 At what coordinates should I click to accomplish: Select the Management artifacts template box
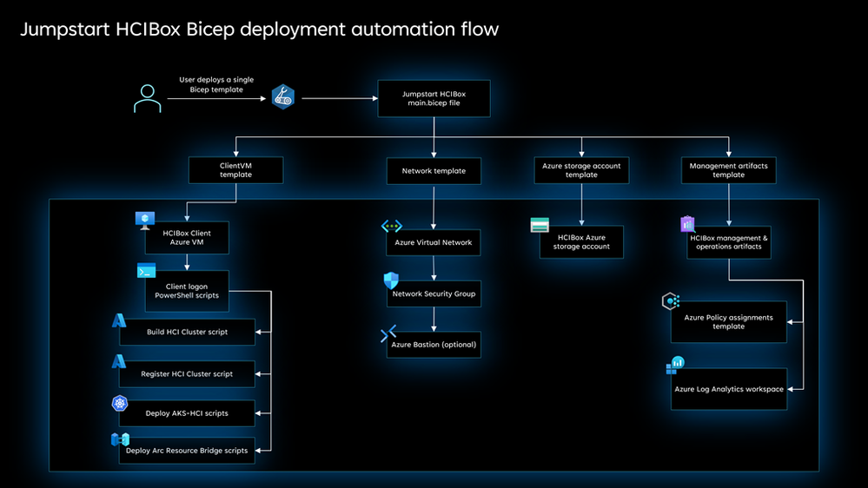tap(728, 170)
